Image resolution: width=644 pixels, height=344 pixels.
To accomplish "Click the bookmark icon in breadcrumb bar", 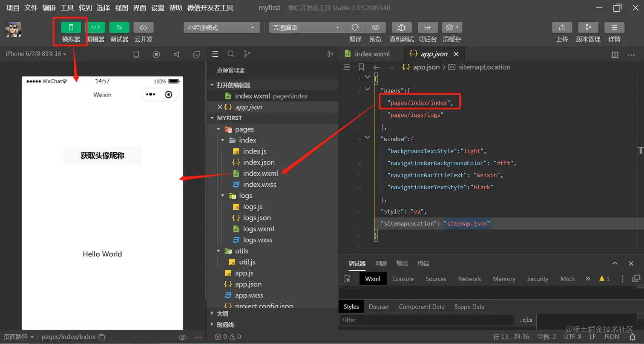I will pyautogui.click(x=361, y=67).
